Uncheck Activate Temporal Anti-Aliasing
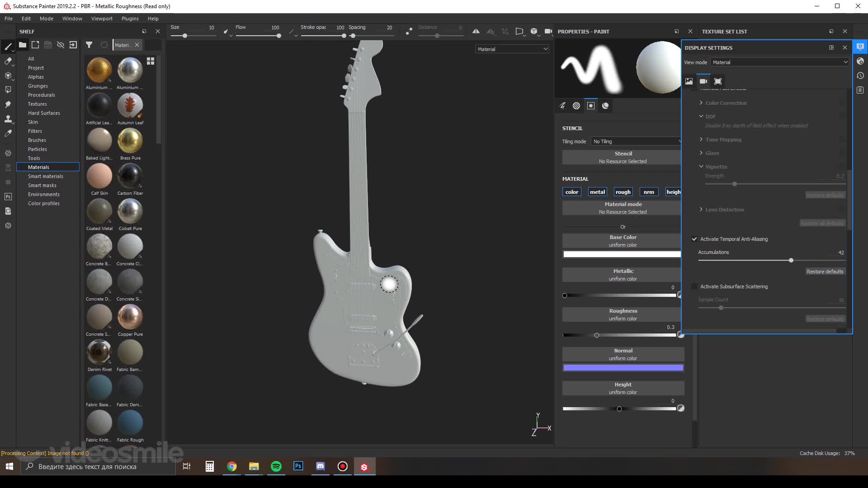The height and width of the screenshot is (488, 868). point(694,239)
